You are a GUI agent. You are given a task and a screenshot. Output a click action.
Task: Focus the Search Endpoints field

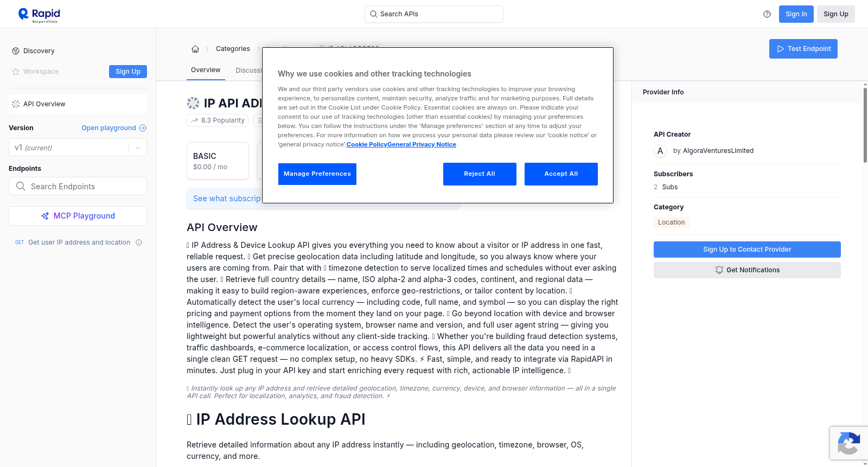pos(78,186)
